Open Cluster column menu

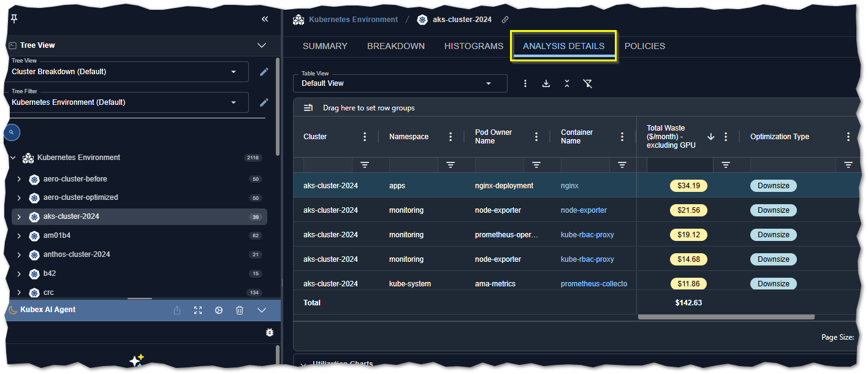point(365,137)
